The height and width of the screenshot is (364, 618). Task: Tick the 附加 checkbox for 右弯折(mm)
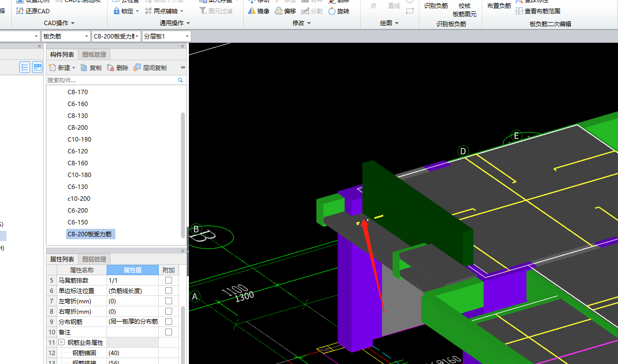coord(169,311)
